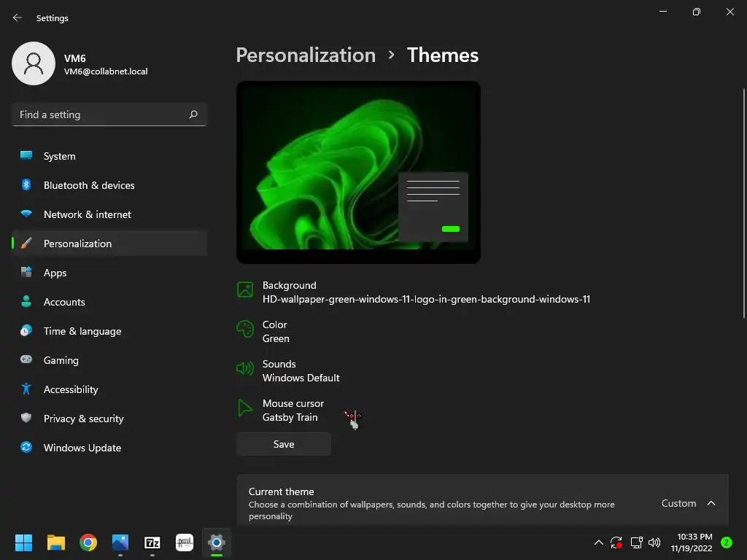Click the Gatsby Train cursor text

[290, 418]
